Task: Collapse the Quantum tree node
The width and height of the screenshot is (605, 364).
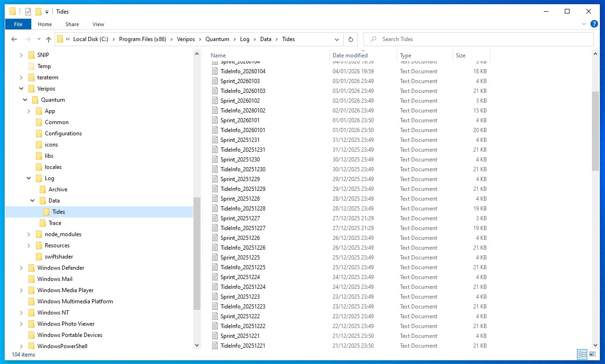Action: click(25, 100)
